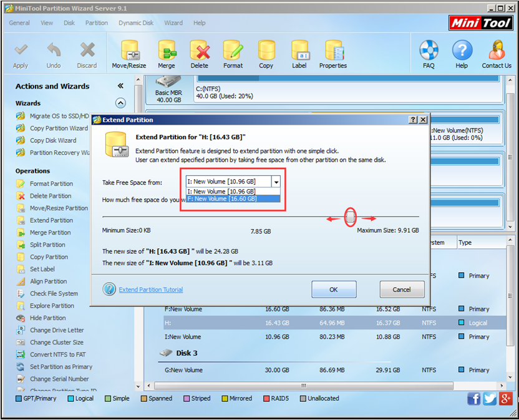Select the I:New Volume row in partition list
This screenshot has height=420, width=519.
click(x=334, y=337)
